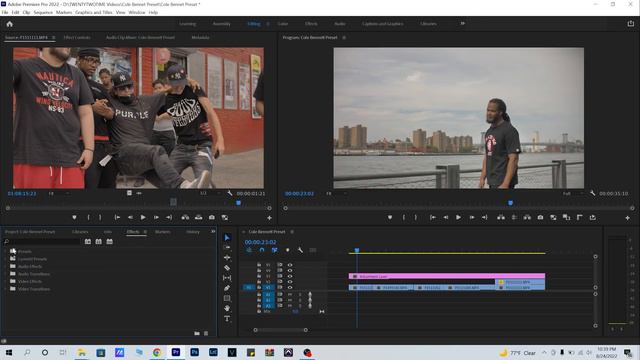Hide the Adjustment Layer track eye
This screenshot has width=640, height=360.
coord(290,276)
